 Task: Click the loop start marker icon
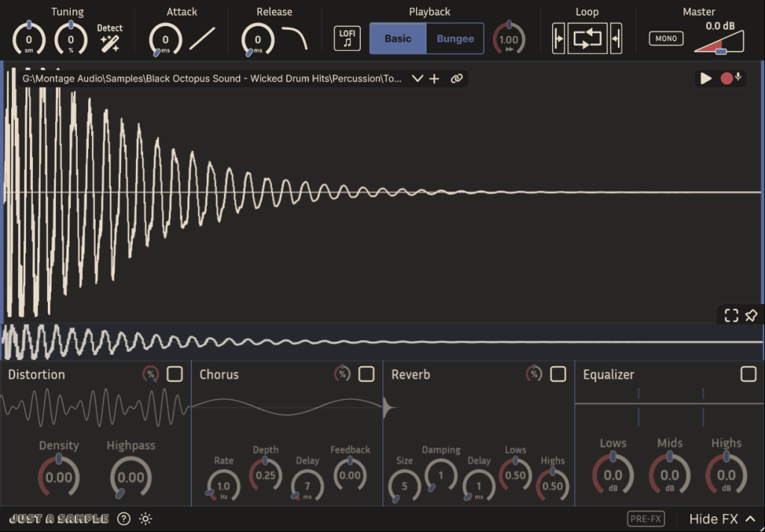559,39
